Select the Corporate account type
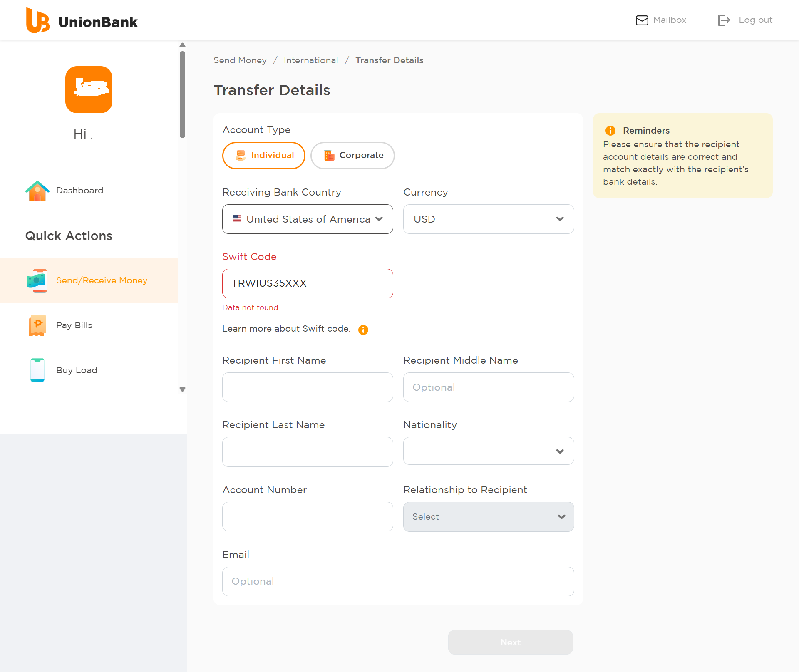Viewport: 799px width, 672px height. [352, 155]
